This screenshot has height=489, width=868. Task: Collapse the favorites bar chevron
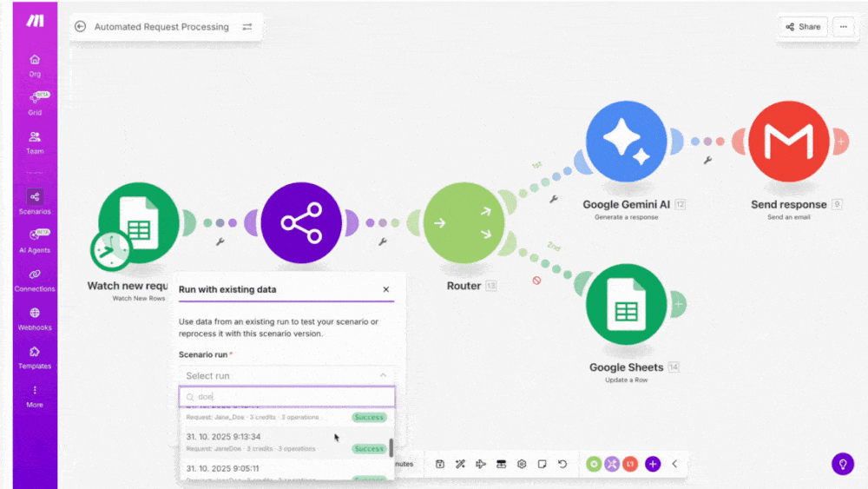point(674,464)
